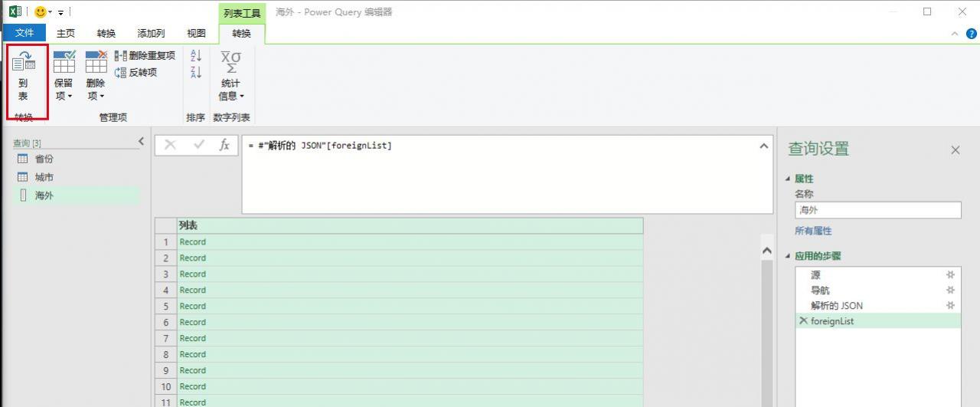Click the Reverse Items icon
Viewport: 980px width, 407px height.
tap(120, 73)
